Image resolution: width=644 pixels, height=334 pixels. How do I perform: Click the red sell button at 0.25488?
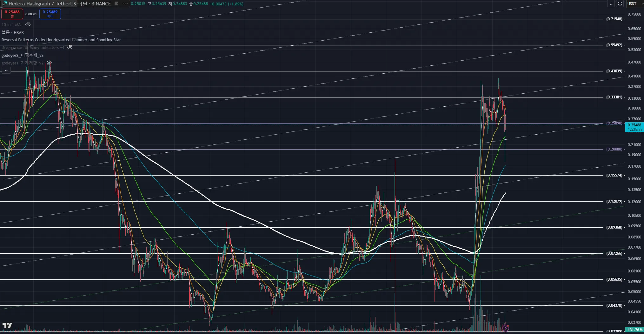[12, 14]
